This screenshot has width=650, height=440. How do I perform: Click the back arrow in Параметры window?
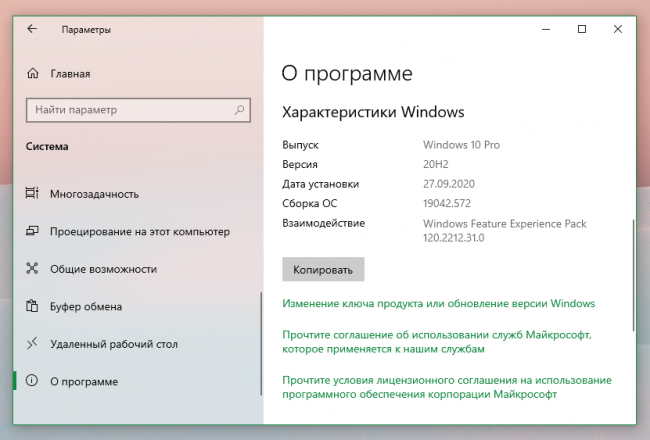click(32, 29)
